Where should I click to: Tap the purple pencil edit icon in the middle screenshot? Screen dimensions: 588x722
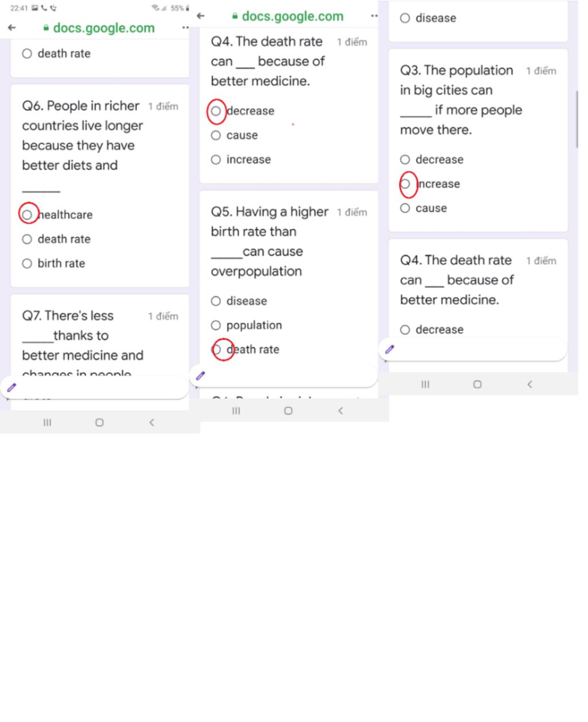pyautogui.click(x=200, y=376)
